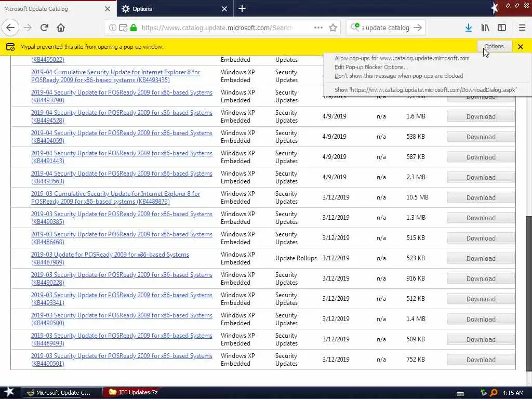Open the hamburger application menu

[522, 28]
